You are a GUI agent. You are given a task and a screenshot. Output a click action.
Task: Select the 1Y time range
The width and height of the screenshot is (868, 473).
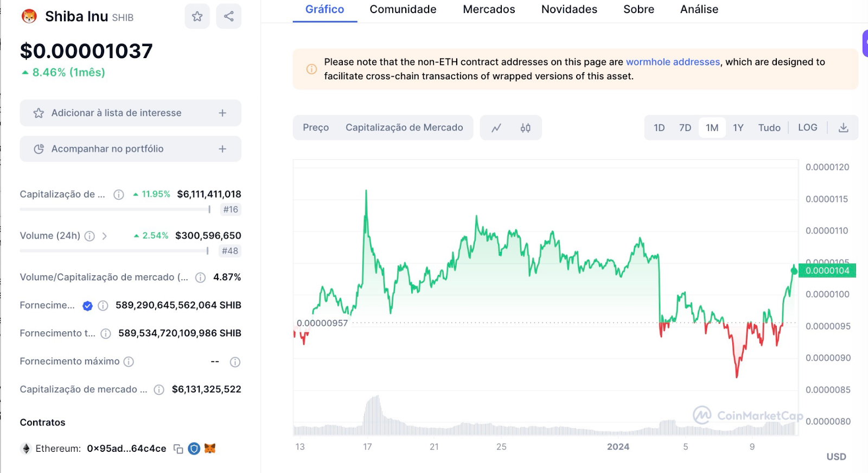click(x=738, y=128)
